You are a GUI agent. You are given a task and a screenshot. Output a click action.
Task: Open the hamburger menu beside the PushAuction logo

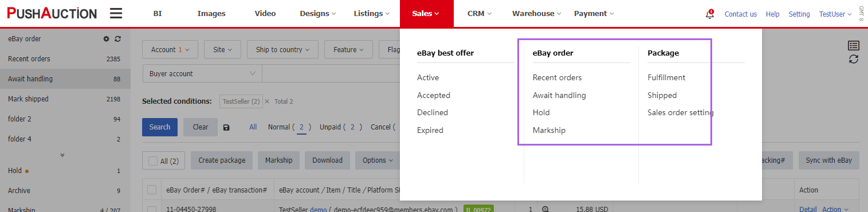tap(116, 13)
